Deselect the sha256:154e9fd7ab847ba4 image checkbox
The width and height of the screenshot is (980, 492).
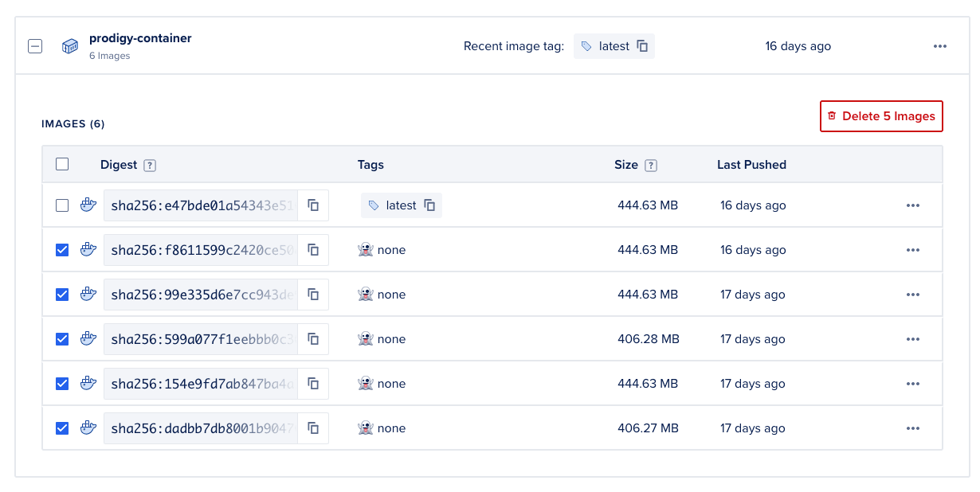pos(62,384)
